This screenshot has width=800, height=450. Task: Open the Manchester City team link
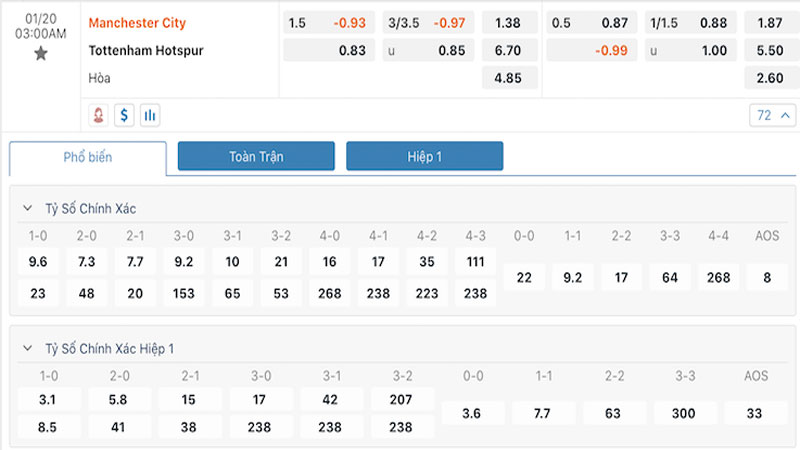[137, 22]
